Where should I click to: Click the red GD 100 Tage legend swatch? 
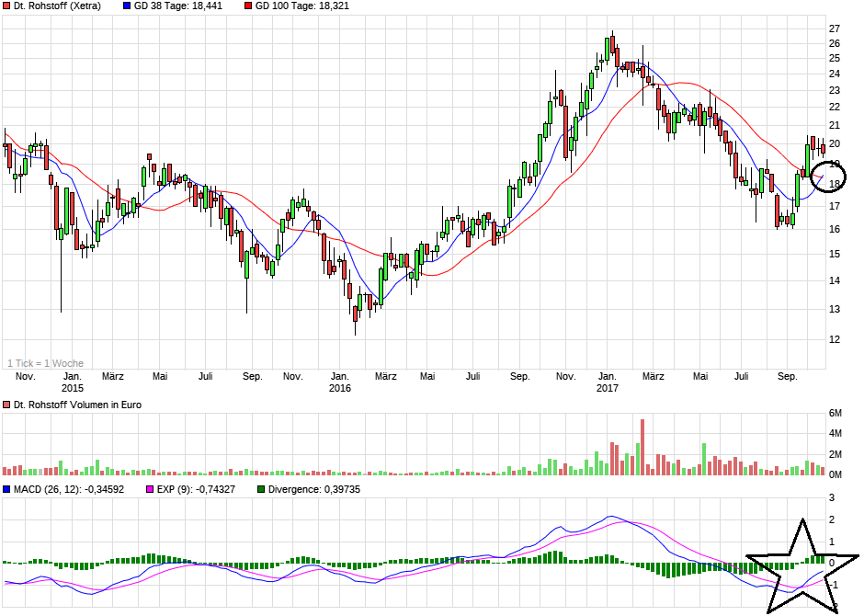(x=248, y=6)
